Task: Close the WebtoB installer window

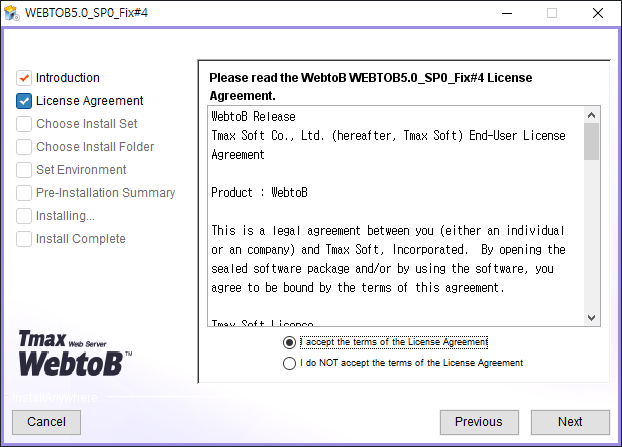Action: coord(598,13)
